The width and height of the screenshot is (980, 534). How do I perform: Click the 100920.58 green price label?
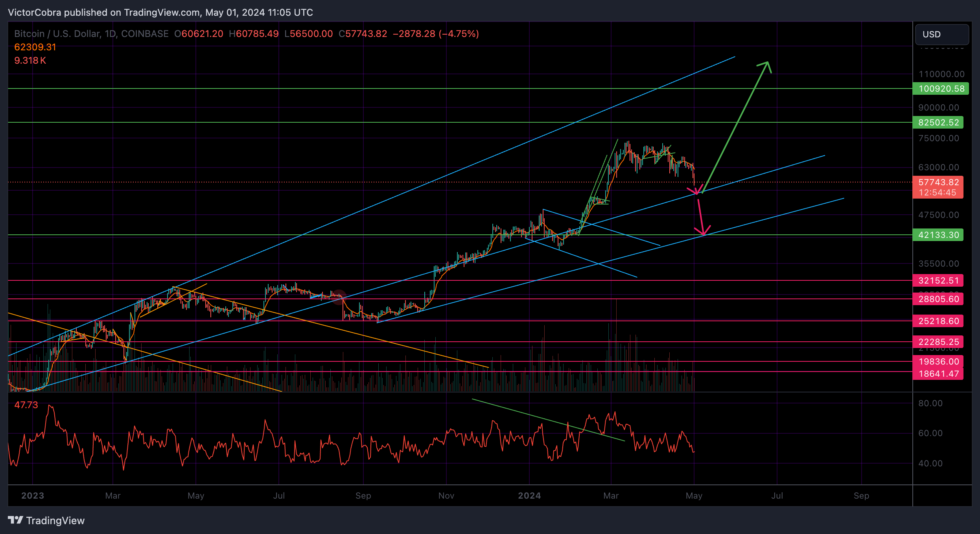click(940, 88)
